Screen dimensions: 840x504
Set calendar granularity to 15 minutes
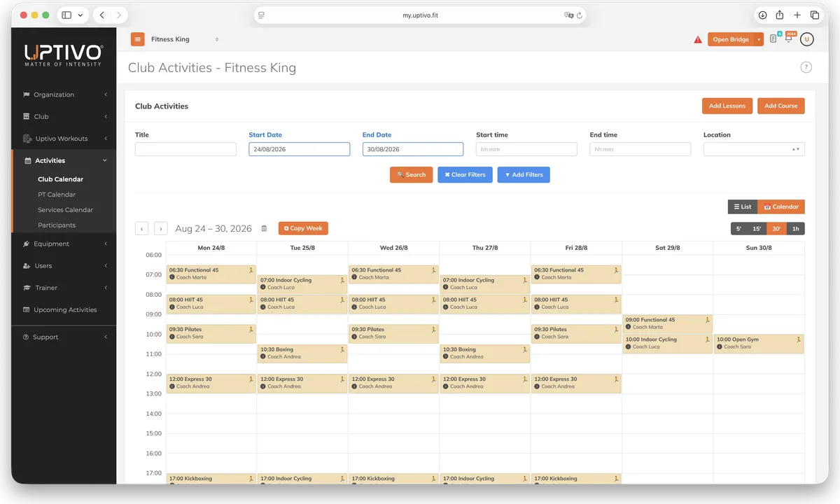click(x=757, y=228)
